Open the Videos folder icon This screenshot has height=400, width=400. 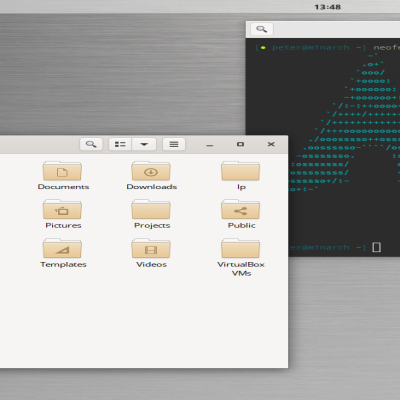tap(151, 248)
